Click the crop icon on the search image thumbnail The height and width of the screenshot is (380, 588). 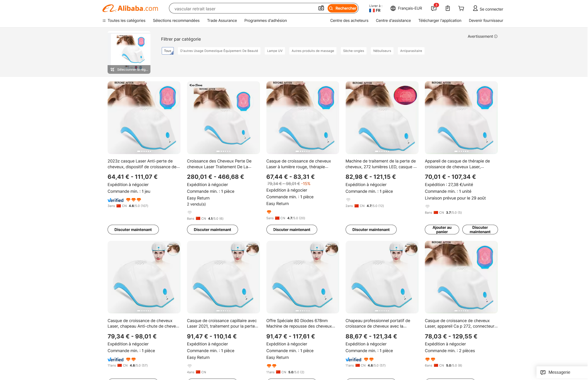[113, 70]
